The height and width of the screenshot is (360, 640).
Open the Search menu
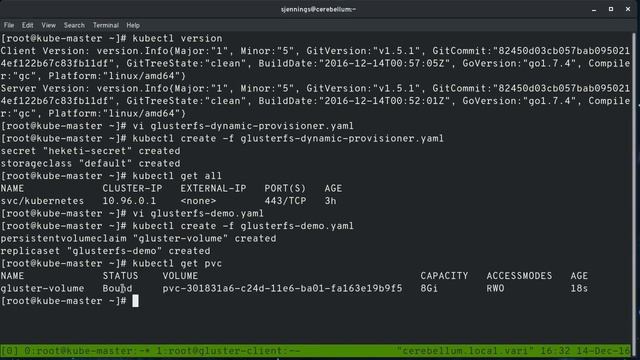[74, 25]
